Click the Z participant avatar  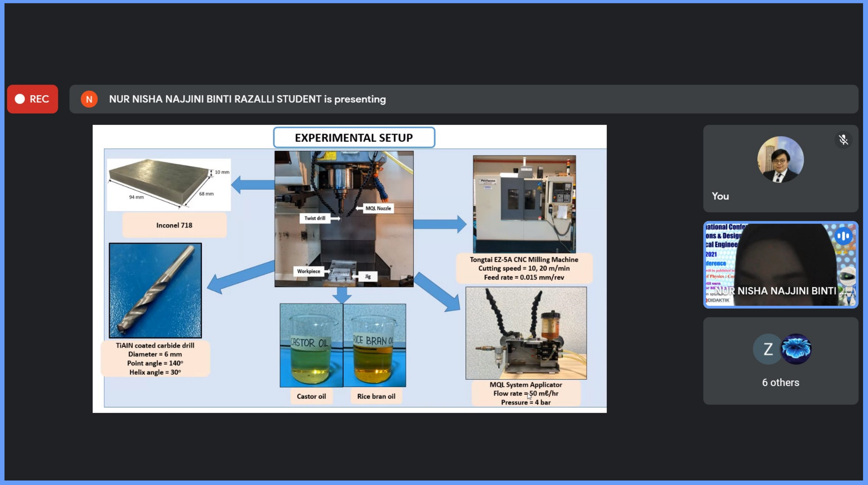[767, 349]
